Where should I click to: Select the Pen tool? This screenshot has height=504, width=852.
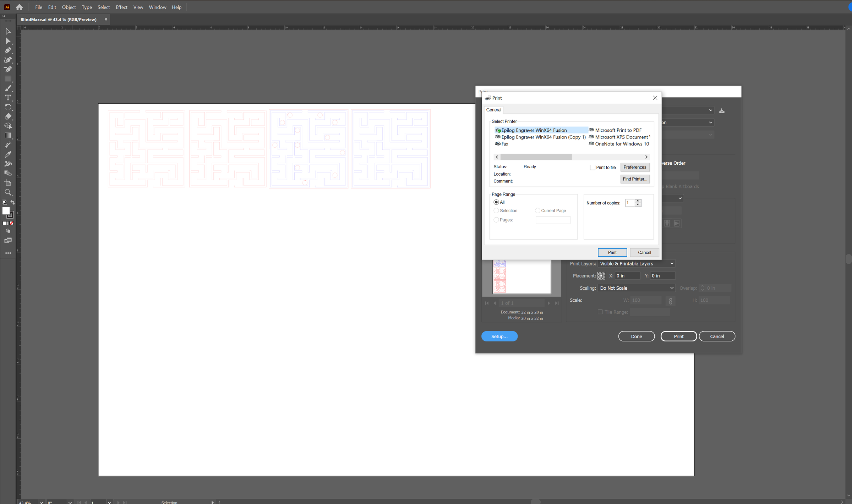(x=8, y=50)
